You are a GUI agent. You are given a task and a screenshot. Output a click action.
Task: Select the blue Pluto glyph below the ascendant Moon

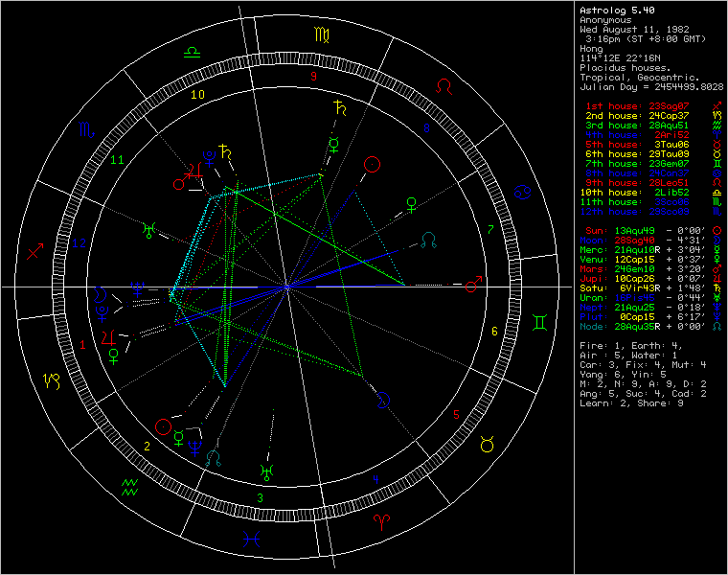click(102, 314)
